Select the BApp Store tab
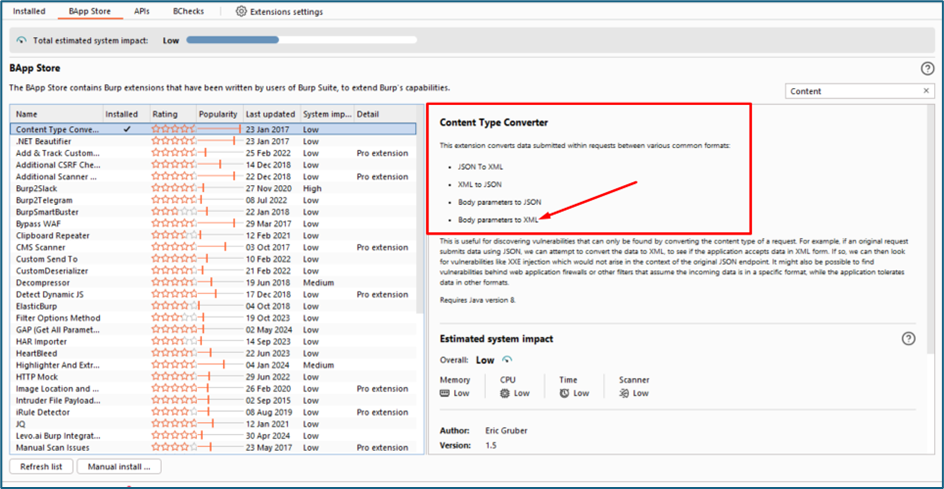Screen dimensions: 944x489 (x=90, y=11)
